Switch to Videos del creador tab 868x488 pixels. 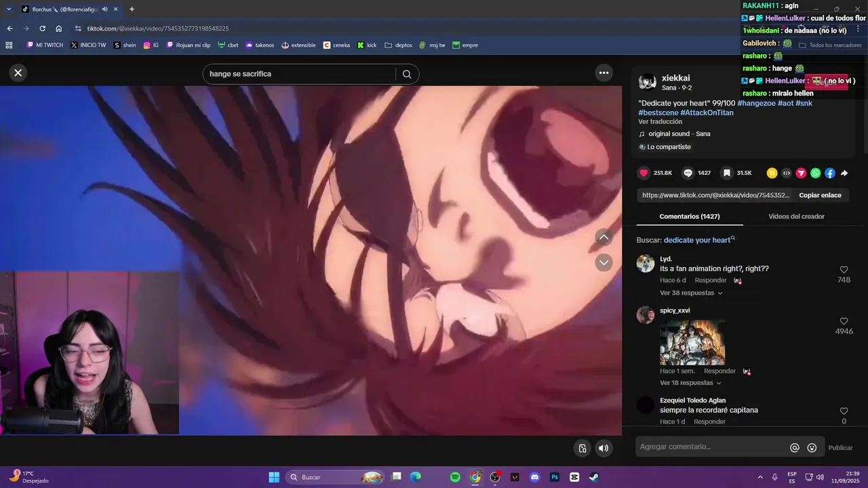click(796, 216)
